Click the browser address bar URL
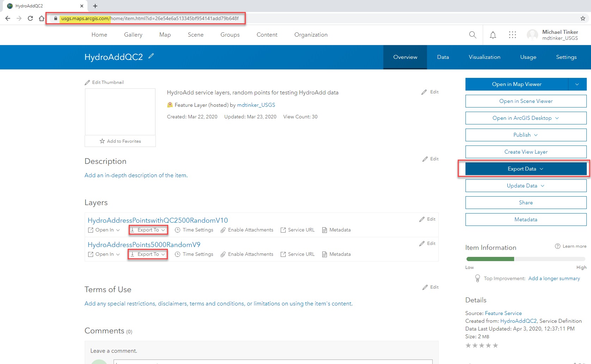 click(x=150, y=18)
